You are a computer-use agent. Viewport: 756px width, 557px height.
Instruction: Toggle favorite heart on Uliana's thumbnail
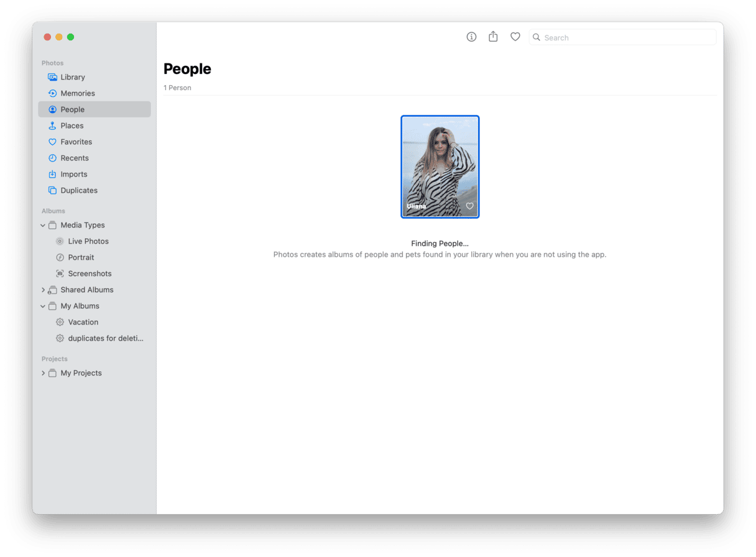pyautogui.click(x=469, y=206)
